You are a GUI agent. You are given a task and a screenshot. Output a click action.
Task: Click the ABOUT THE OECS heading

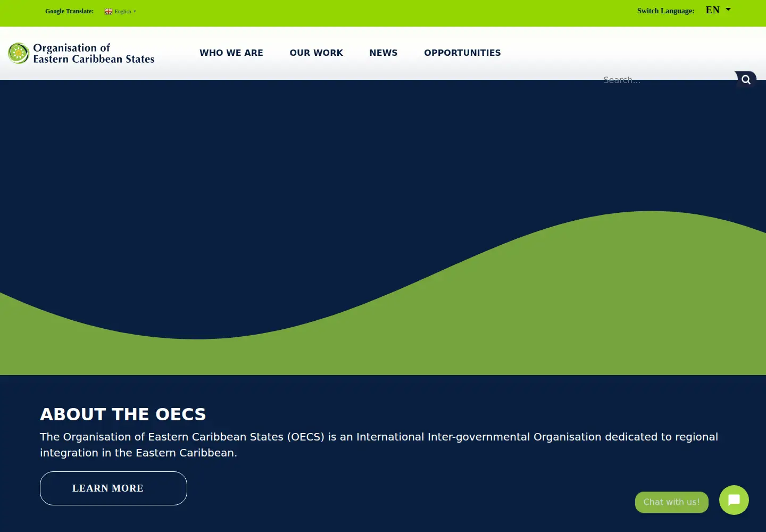123,414
